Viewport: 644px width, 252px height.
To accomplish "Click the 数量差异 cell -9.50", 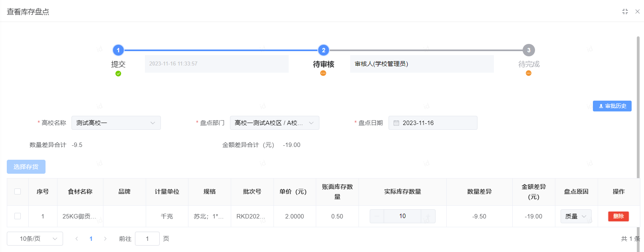I will coord(479,216).
